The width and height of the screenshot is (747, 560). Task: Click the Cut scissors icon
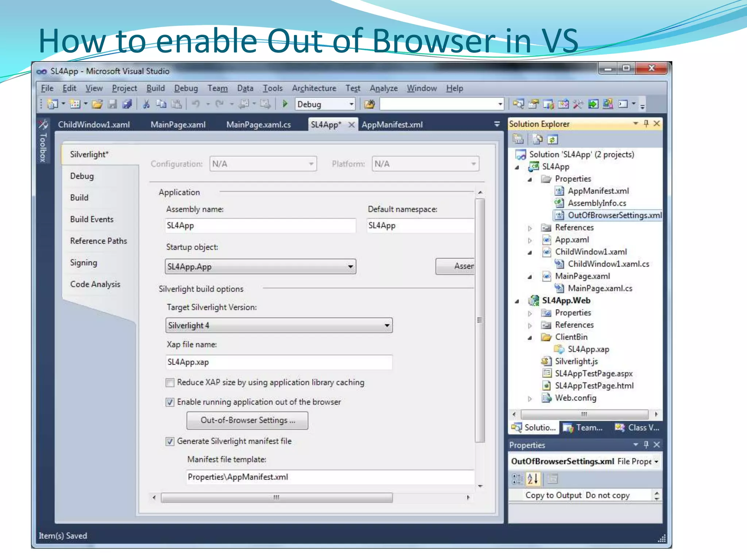(146, 104)
